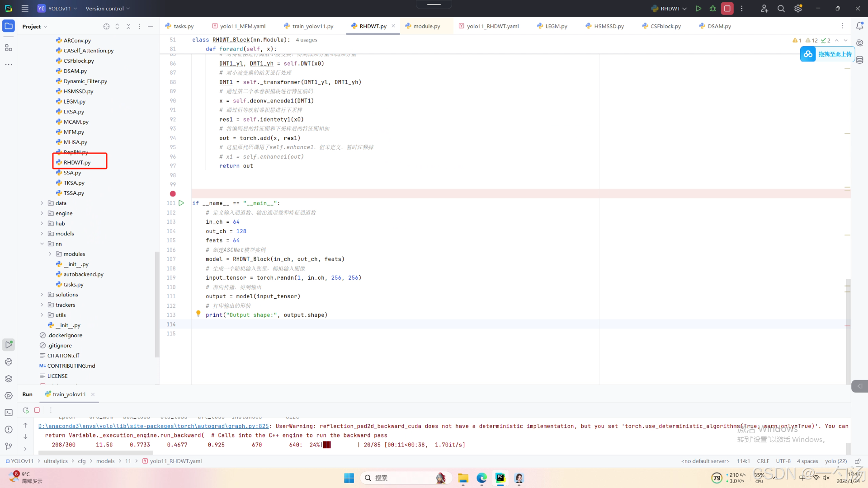The height and width of the screenshot is (488, 868).
Task: Open the Terminal tool window icon
Action: click(9, 413)
